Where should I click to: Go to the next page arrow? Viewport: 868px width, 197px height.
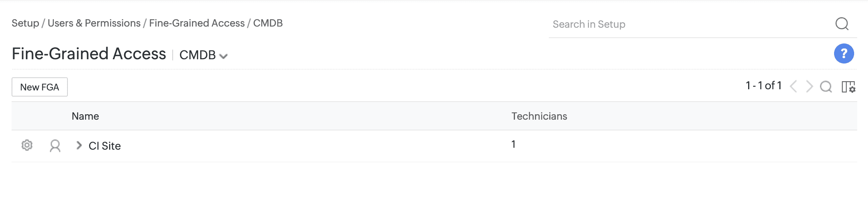[809, 87]
